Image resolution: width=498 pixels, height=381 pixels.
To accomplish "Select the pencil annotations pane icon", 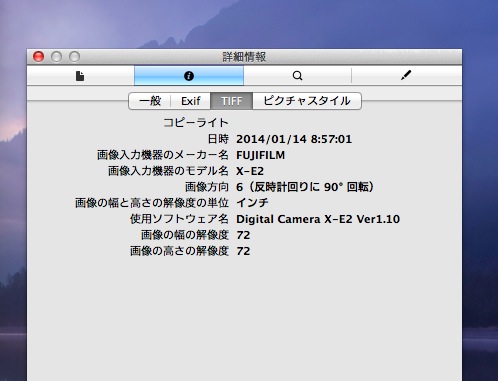I will (x=406, y=76).
